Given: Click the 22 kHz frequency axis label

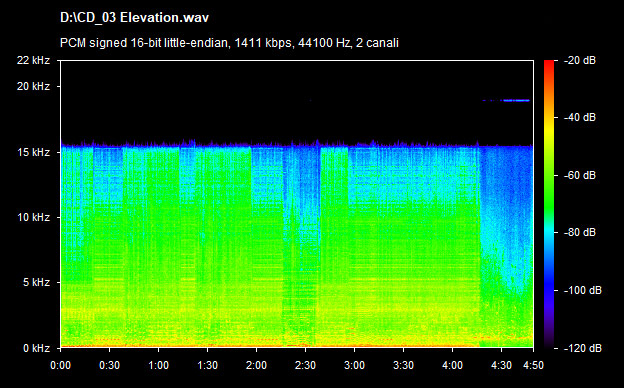Looking at the screenshot, I should (33, 60).
